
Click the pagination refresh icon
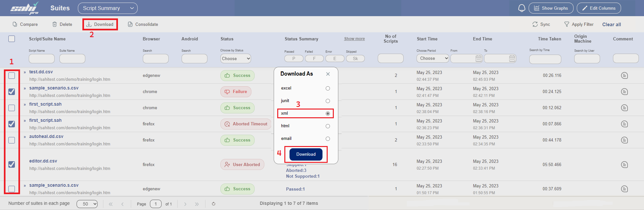pyautogui.click(x=214, y=204)
